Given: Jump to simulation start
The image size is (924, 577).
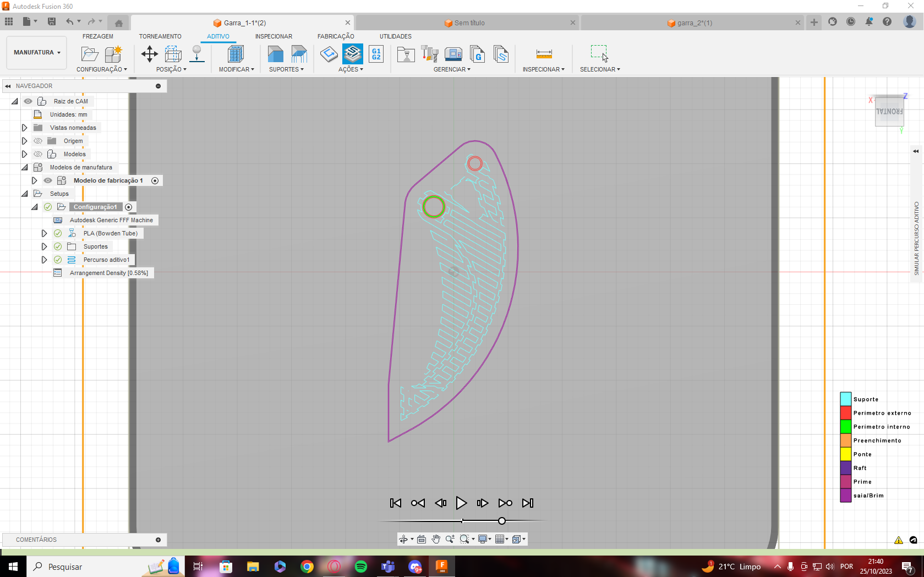Looking at the screenshot, I should tap(395, 503).
